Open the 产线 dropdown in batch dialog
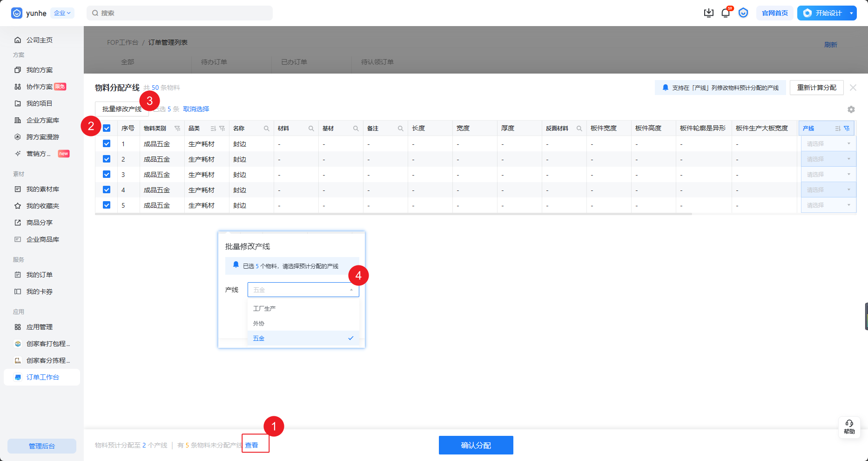Image resolution: width=868 pixels, height=461 pixels. tap(303, 290)
